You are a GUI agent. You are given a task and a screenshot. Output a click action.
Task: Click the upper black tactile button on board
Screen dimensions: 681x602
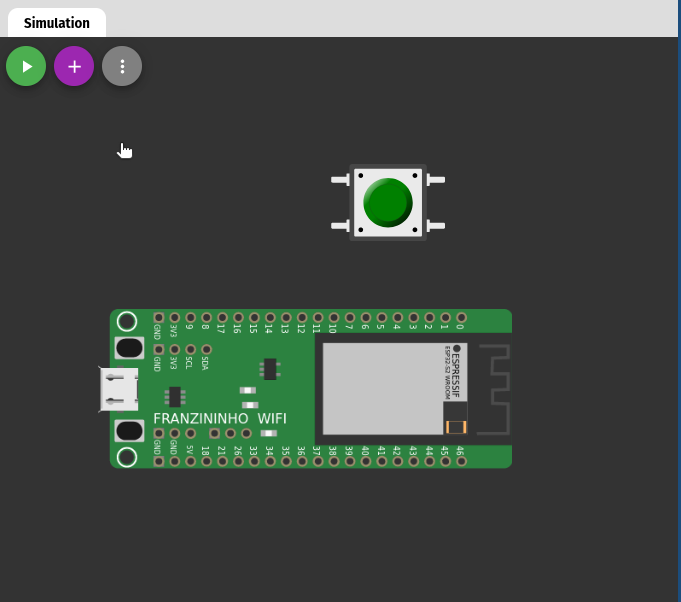129,348
